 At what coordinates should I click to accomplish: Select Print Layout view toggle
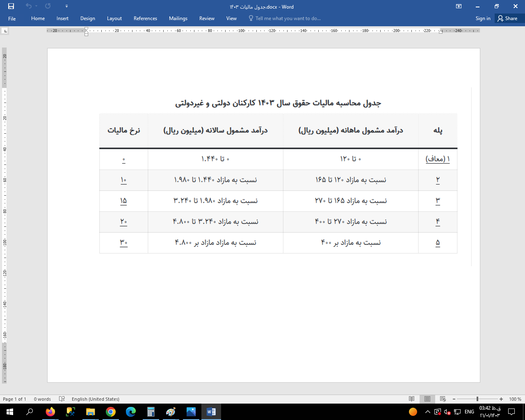click(x=427, y=399)
